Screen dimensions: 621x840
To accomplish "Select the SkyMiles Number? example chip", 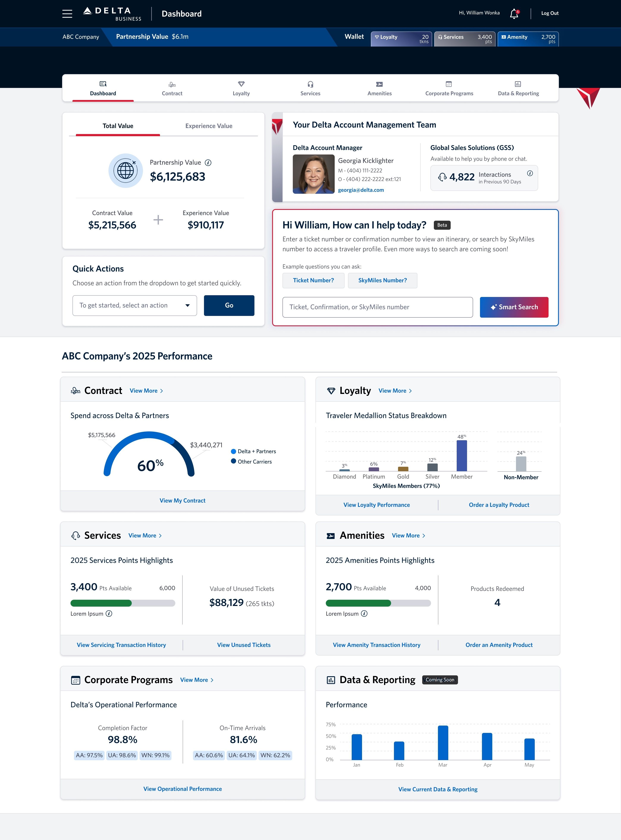I will [x=383, y=280].
